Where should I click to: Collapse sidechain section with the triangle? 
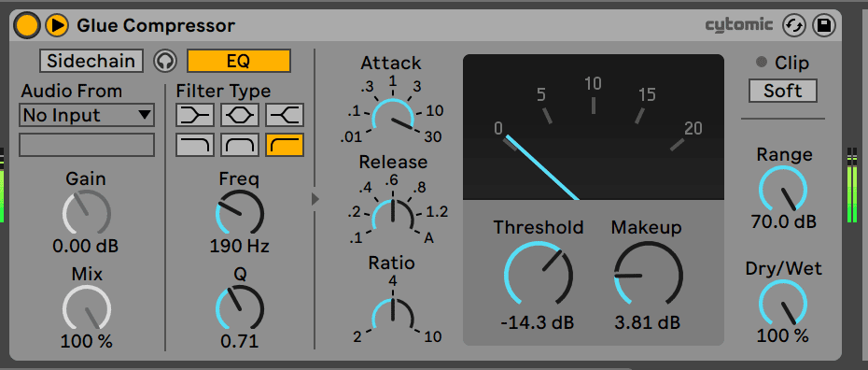click(315, 199)
